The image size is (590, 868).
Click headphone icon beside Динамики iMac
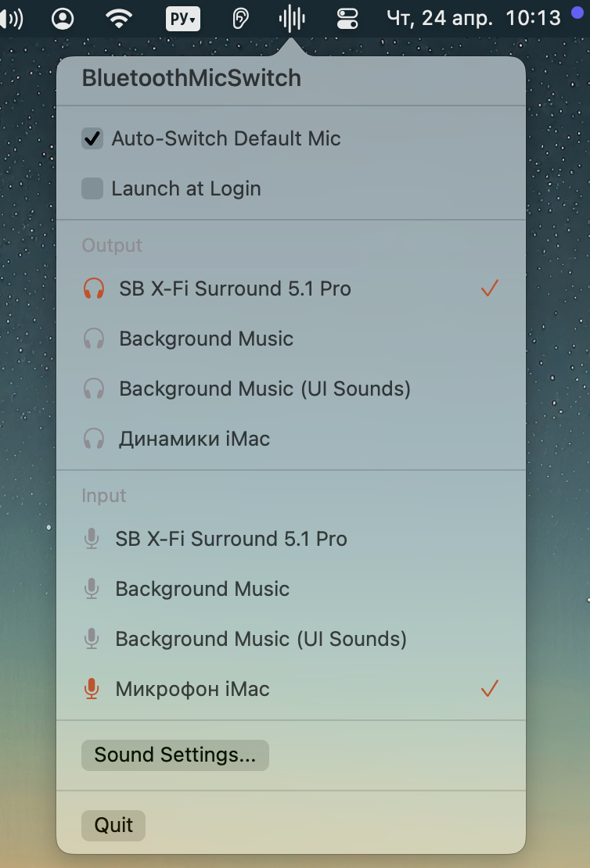(x=94, y=439)
